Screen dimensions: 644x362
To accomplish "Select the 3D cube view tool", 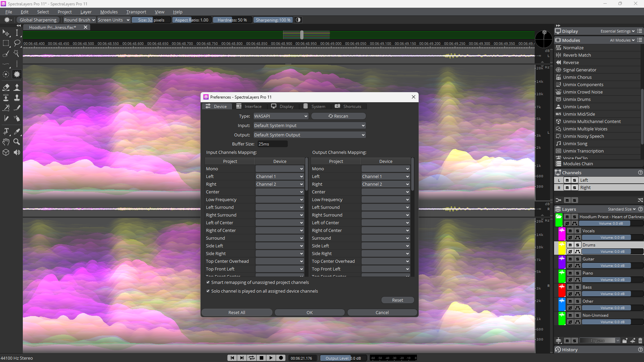I will (6, 153).
